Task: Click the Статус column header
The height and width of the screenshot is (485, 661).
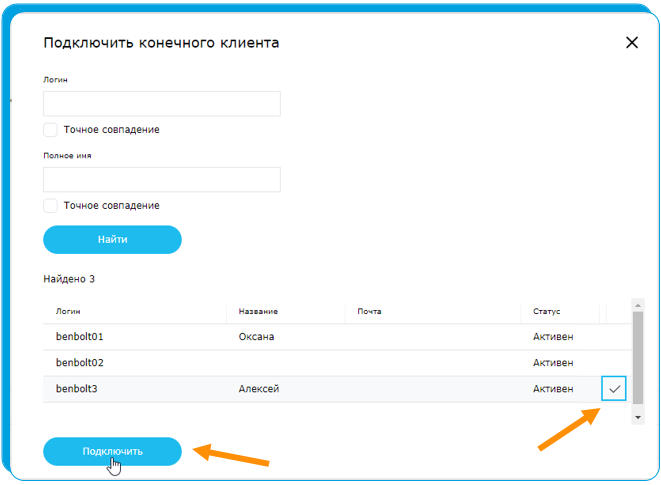Action: tap(547, 312)
